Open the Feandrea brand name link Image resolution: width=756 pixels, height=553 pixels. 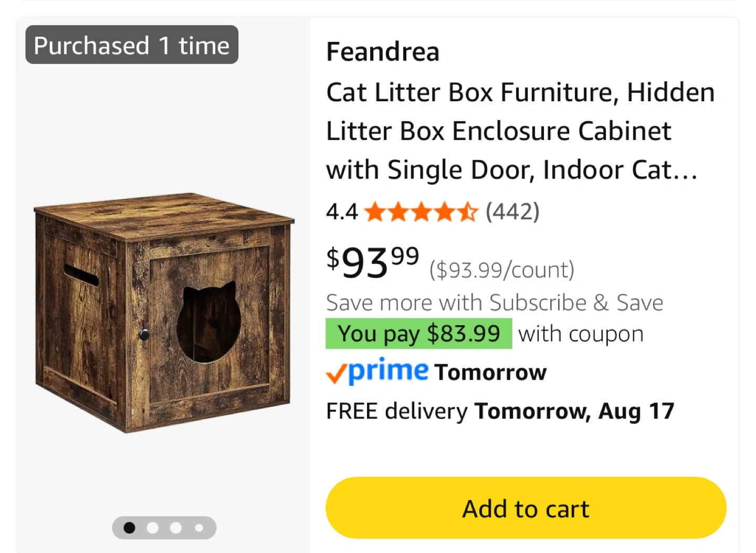click(x=383, y=51)
